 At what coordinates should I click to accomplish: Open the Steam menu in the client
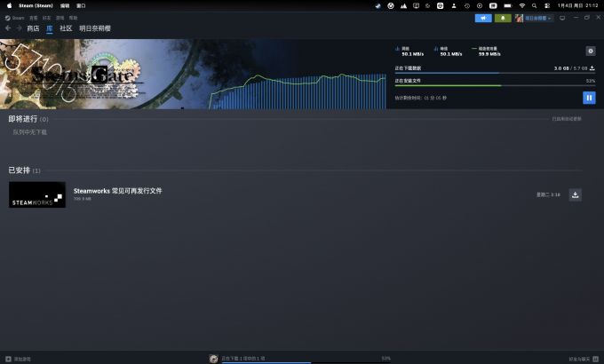click(x=15, y=18)
